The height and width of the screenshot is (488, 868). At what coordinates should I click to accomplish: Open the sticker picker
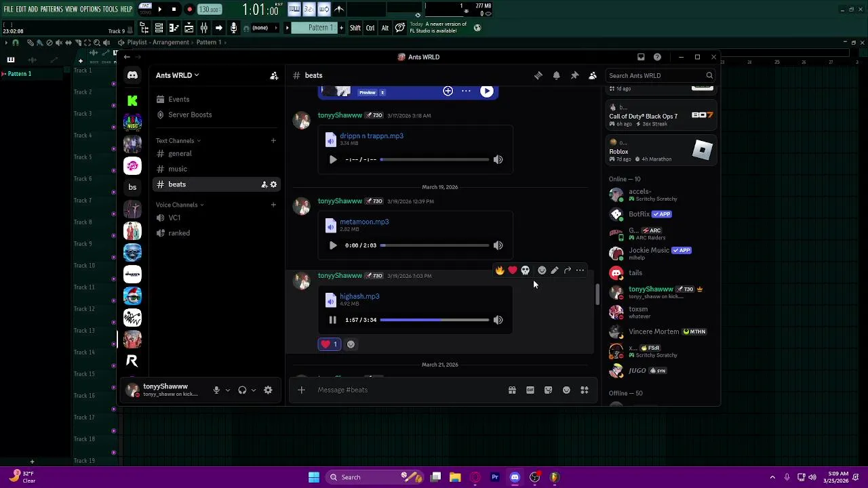pyautogui.click(x=548, y=390)
